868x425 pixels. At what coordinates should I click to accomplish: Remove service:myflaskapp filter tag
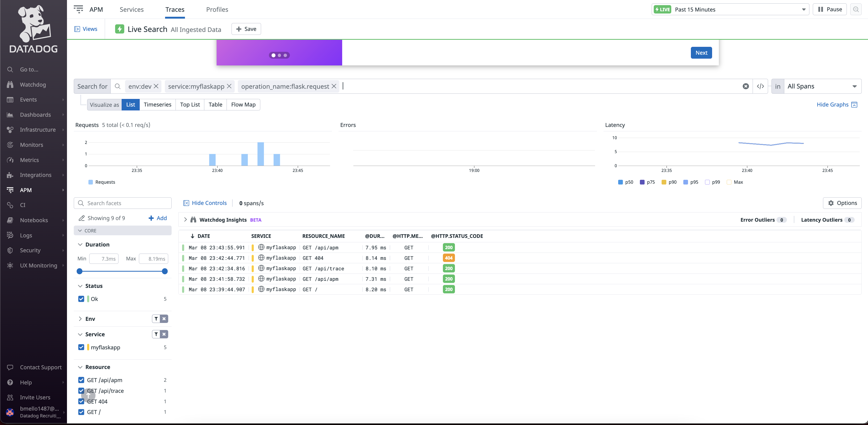[x=229, y=86]
